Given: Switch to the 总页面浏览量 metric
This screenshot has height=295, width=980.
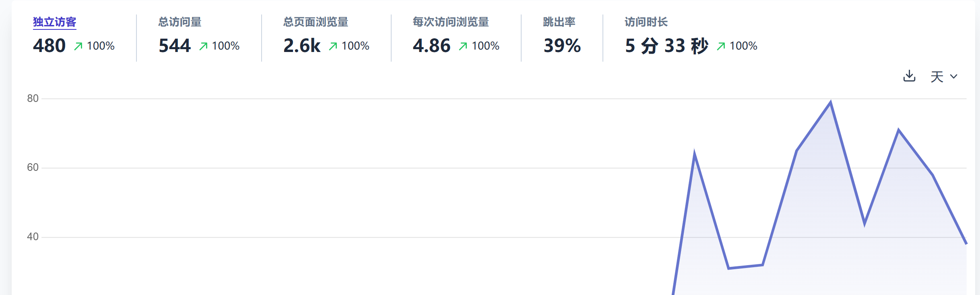Looking at the screenshot, I should pos(316,22).
